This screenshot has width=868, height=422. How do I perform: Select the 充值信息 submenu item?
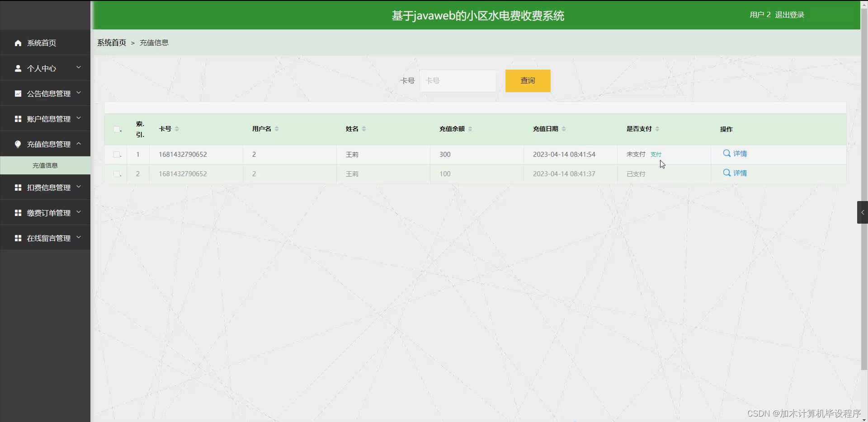point(45,165)
